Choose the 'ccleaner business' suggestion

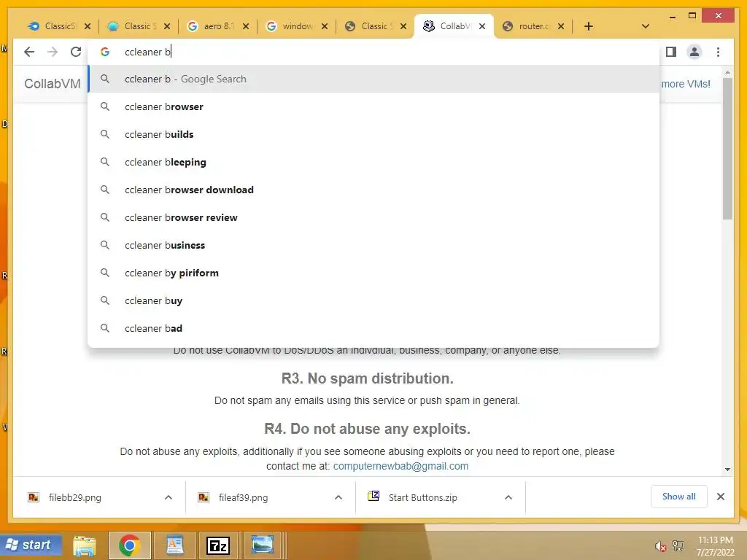point(373,245)
